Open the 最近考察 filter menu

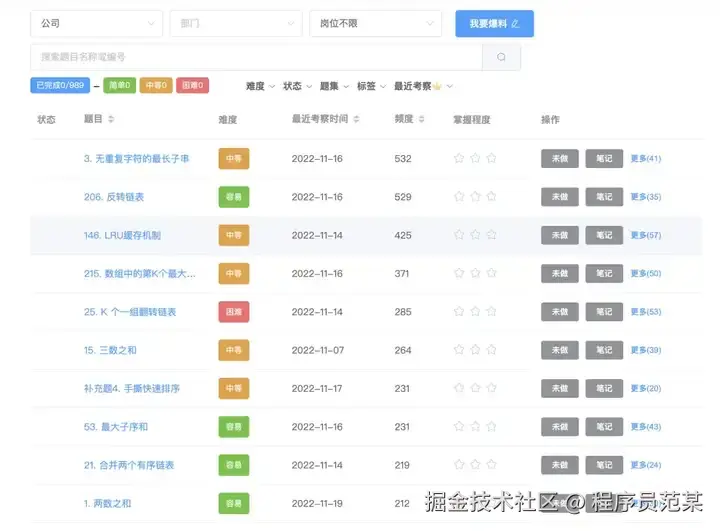(423, 86)
